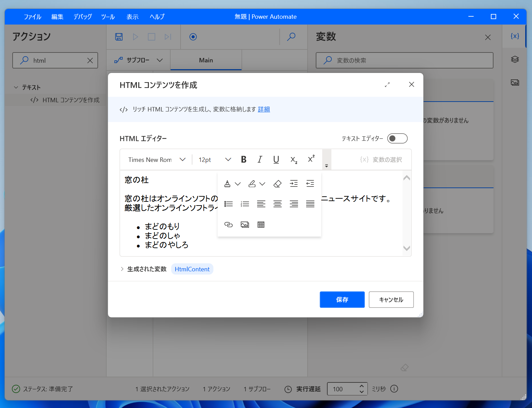532x408 pixels.
Task: Save with the 保存 button
Action: [342, 300]
